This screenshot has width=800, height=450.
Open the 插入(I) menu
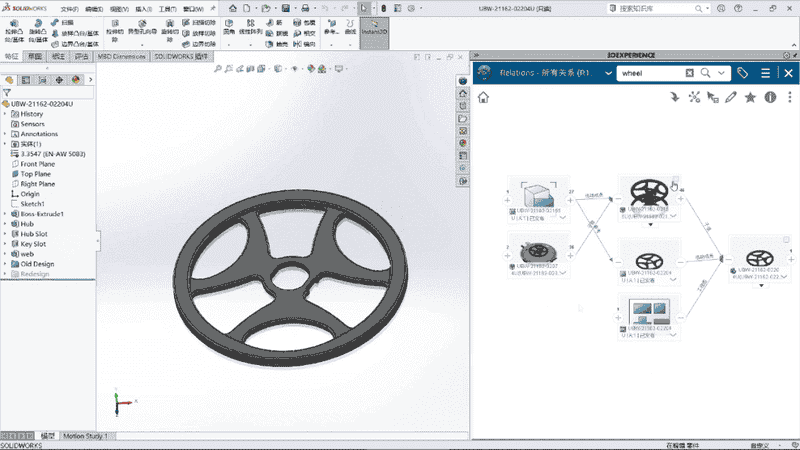(x=144, y=9)
